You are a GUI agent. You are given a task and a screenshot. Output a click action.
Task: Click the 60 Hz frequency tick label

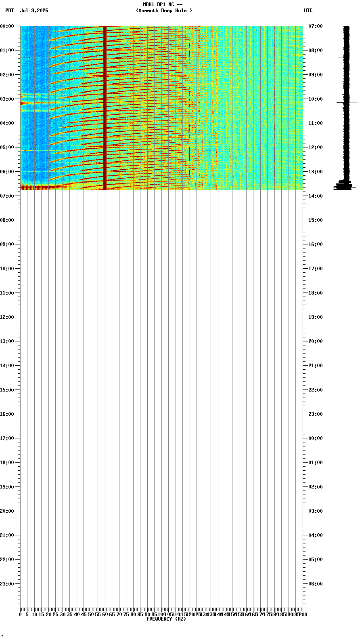[x=105, y=615]
